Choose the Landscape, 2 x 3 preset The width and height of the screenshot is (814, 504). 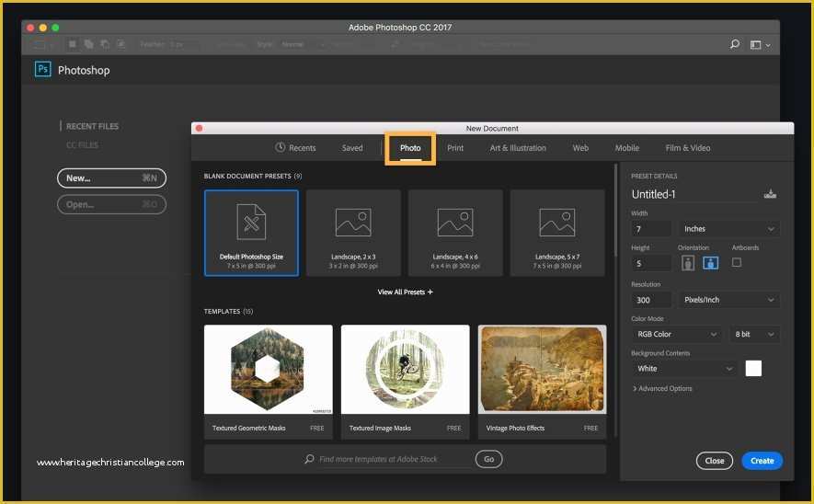tap(353, 233)
